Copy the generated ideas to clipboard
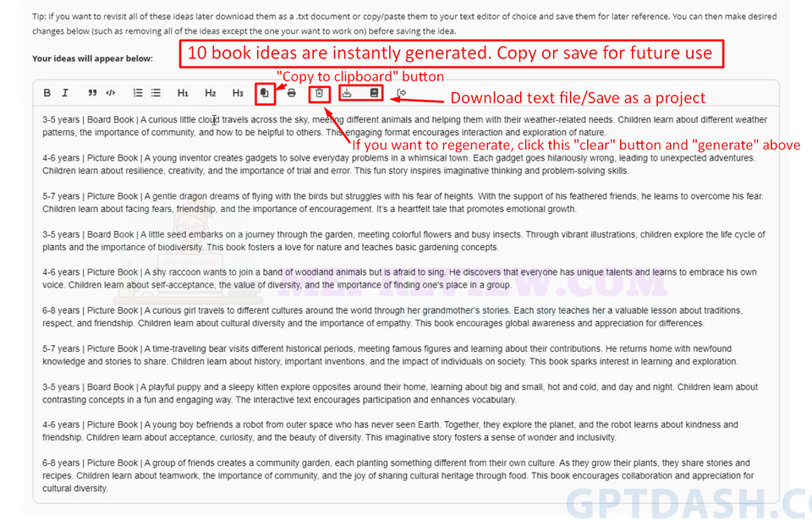The image size is (812, 520). coord(265,93)
